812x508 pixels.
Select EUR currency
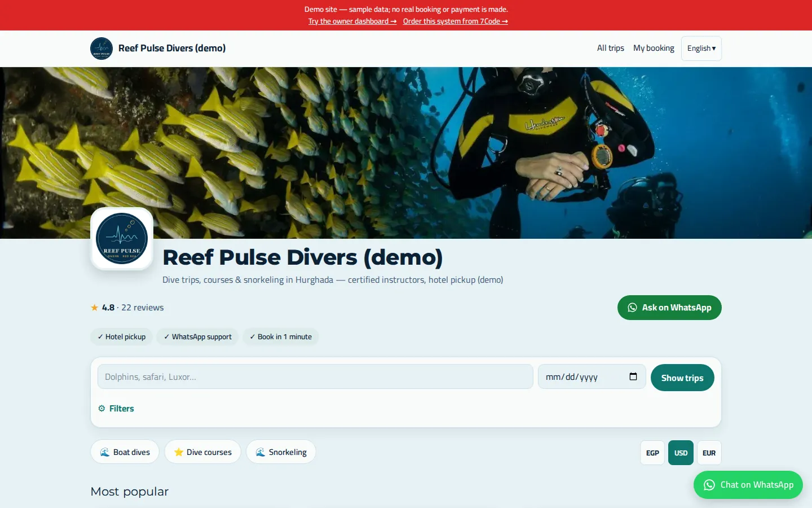pos(709,453)
